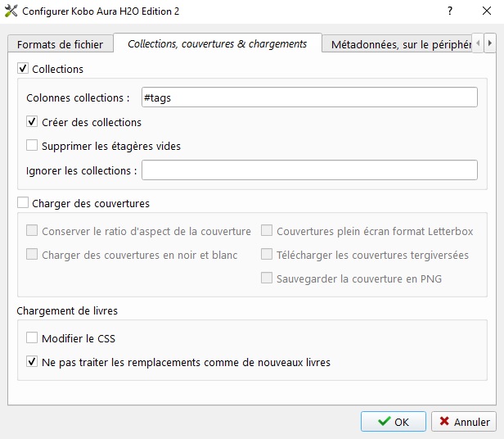The image size is (504, 439).
Task: Click Charger des couvertures en noir et blanc
Action: pos(32,255)
